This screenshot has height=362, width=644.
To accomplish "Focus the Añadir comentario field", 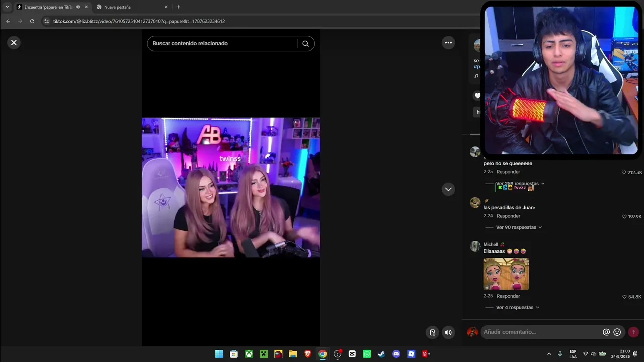I will coord(541,332).
